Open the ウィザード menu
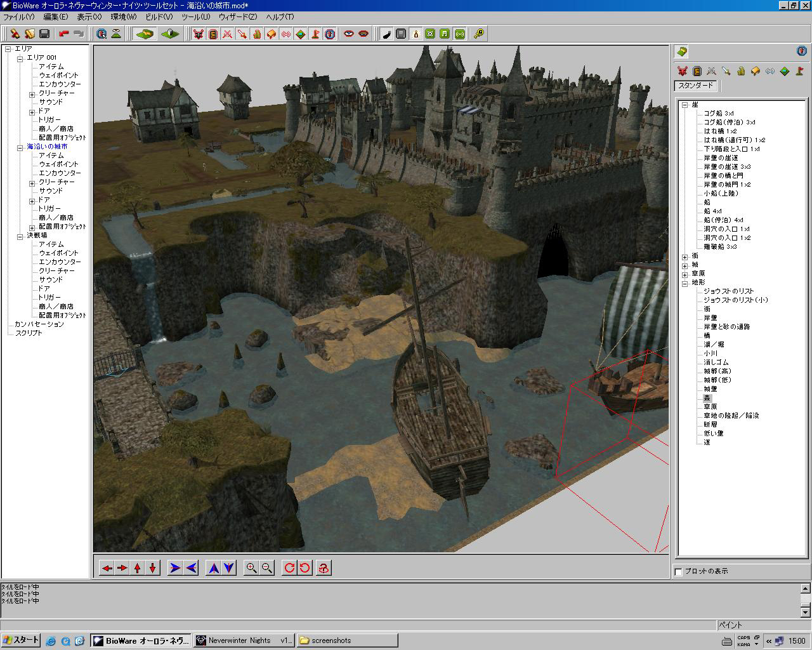The height and width of the screenshot is (650, 812). pyautogui.click(x=238, y=17)
